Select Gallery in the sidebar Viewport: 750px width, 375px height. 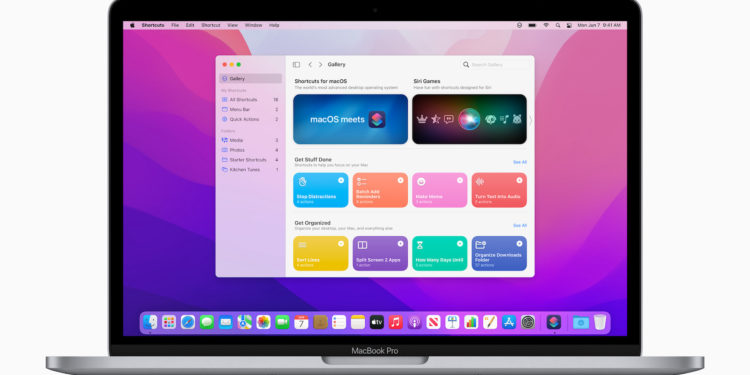click(x=250, y=78)
